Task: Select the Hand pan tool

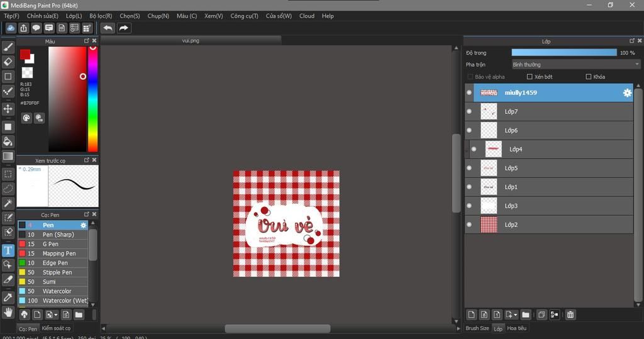Action: point(8,313)
